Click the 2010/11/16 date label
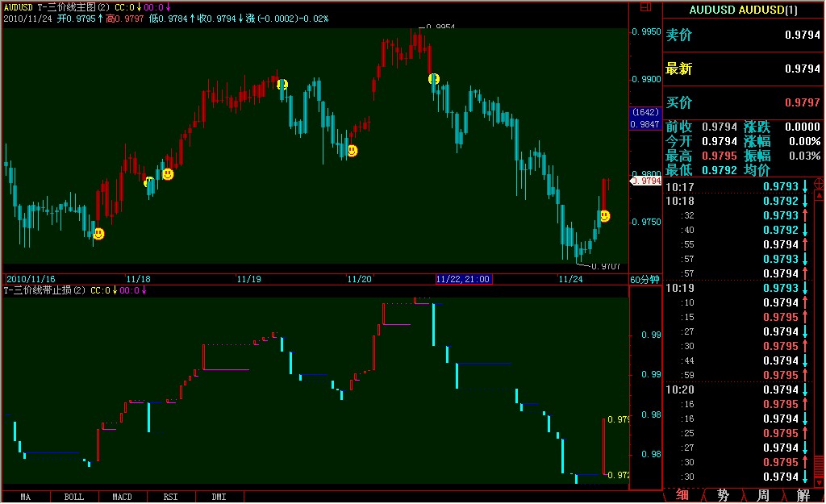The width and height of the screenshot is (826, 504). 31,280
